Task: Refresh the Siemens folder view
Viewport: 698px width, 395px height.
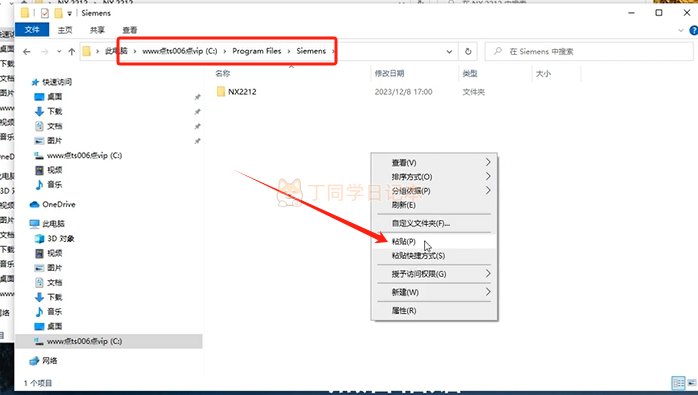Action: point(468,52)
